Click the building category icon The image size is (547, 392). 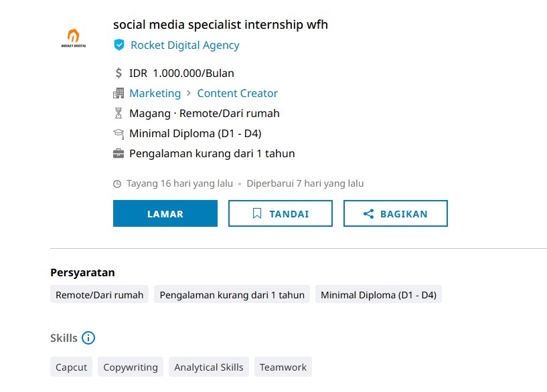(119, 93)
